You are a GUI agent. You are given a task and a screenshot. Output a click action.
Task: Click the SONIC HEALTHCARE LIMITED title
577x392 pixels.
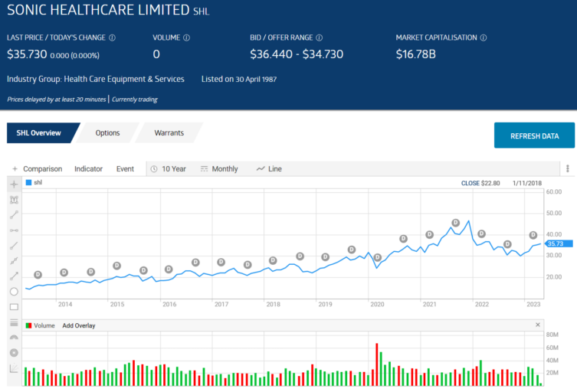tap(98, 10)
